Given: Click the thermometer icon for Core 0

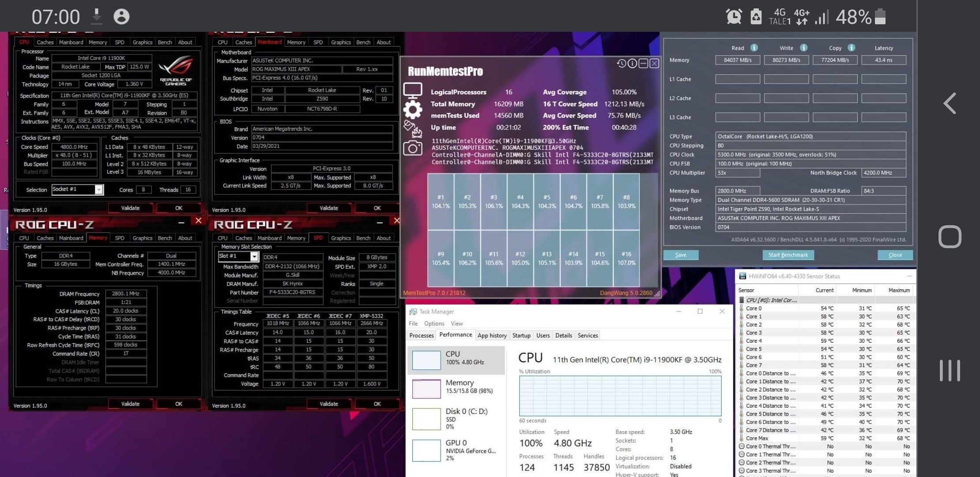Looking at the screenshot, I should click(742, 308).
